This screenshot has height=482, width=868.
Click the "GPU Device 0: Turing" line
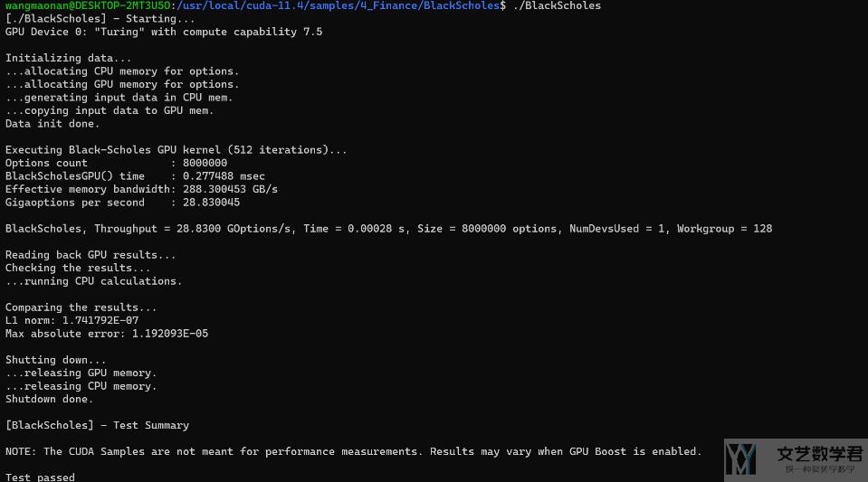[x=164, y=32]
